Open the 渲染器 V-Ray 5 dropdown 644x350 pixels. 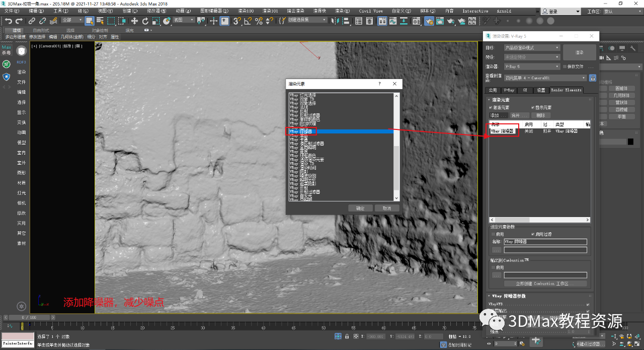coord(531,66)
